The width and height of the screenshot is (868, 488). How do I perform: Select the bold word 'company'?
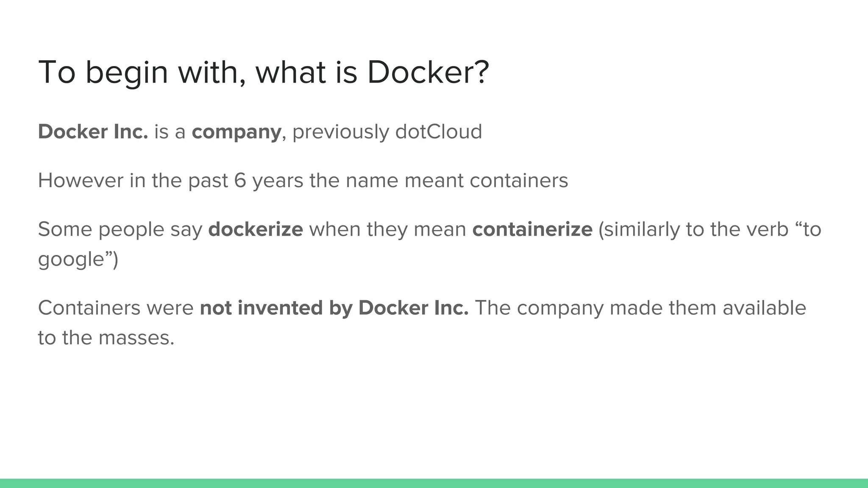click(236, 133)
